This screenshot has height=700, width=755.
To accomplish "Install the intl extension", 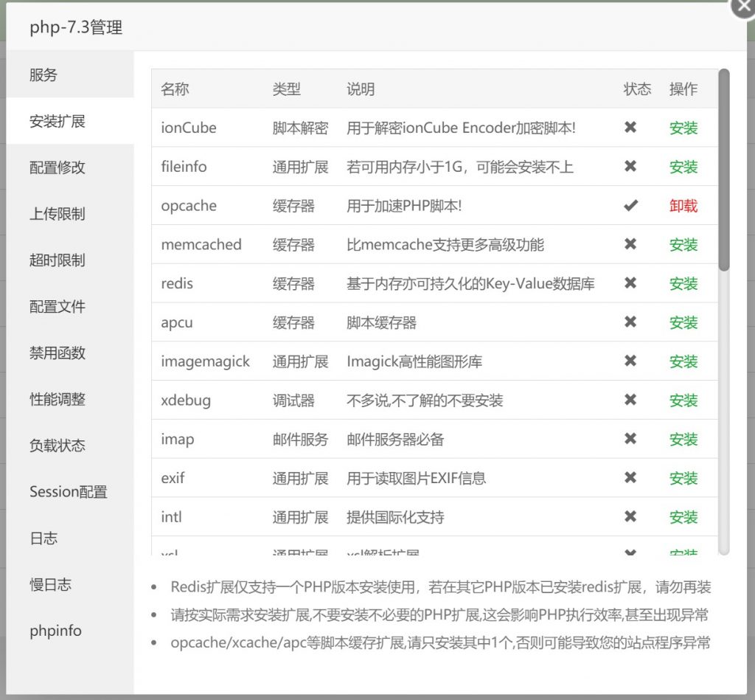I will click(x=683, y=518).
